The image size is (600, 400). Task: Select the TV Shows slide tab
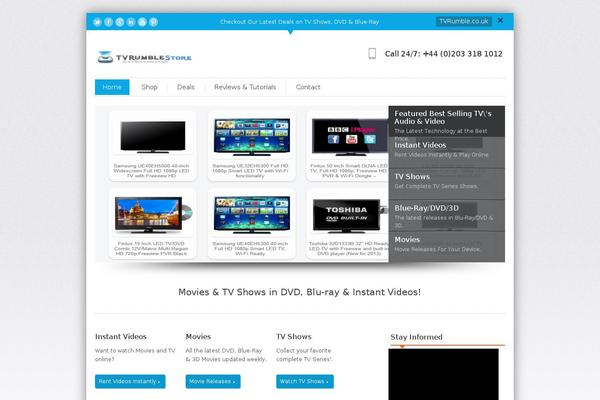(447, 184)
